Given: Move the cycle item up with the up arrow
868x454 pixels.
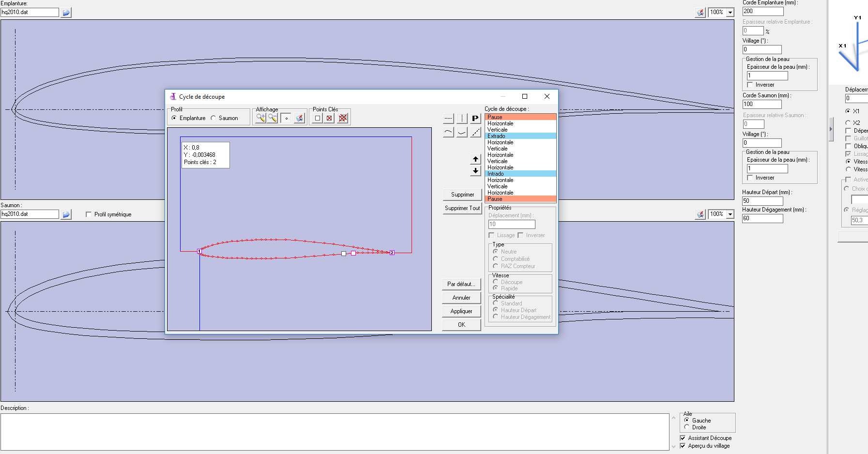Looking at the screenshot, I should click(475, 159).
